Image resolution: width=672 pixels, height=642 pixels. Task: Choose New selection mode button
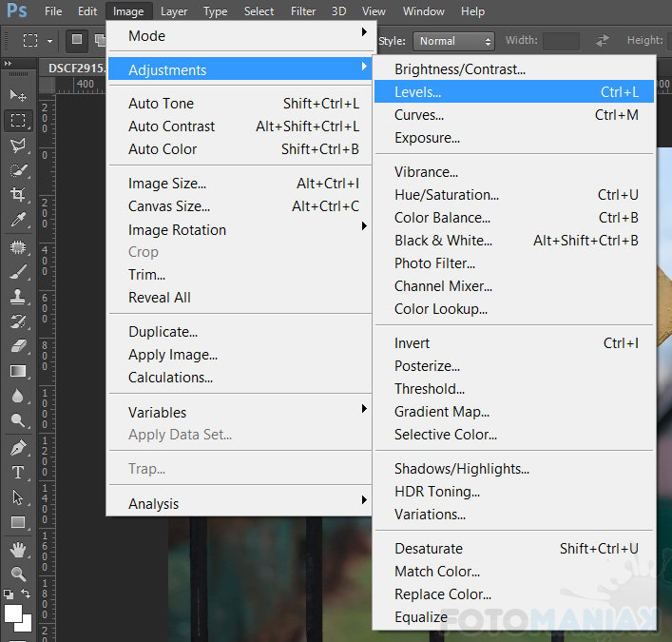click(x=77, y=40)
